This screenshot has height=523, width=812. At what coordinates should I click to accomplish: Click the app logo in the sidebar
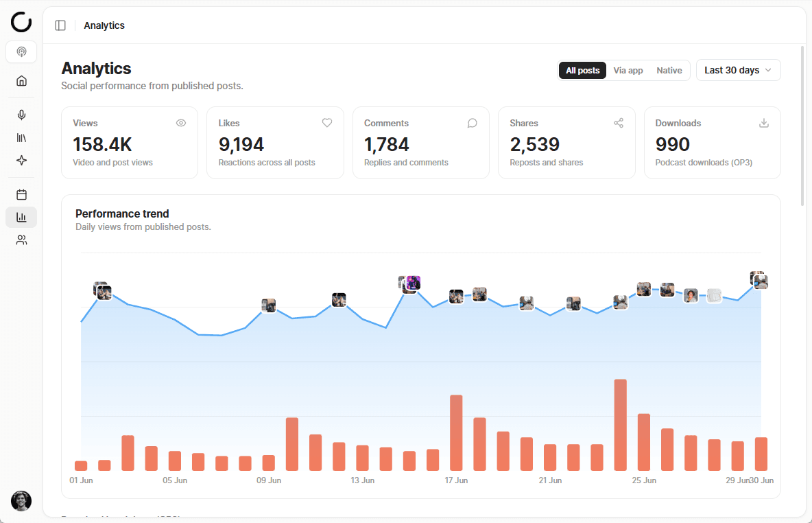[x=21, y=22]
